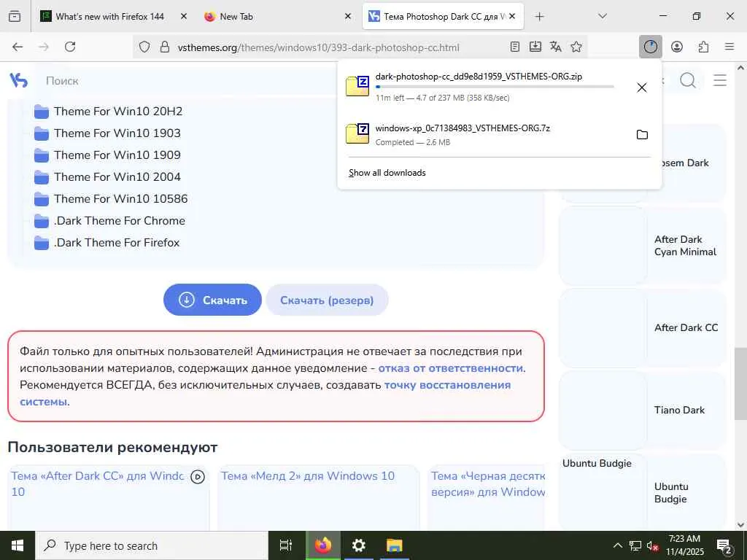Click the Скачать (резерв) button

327,300
